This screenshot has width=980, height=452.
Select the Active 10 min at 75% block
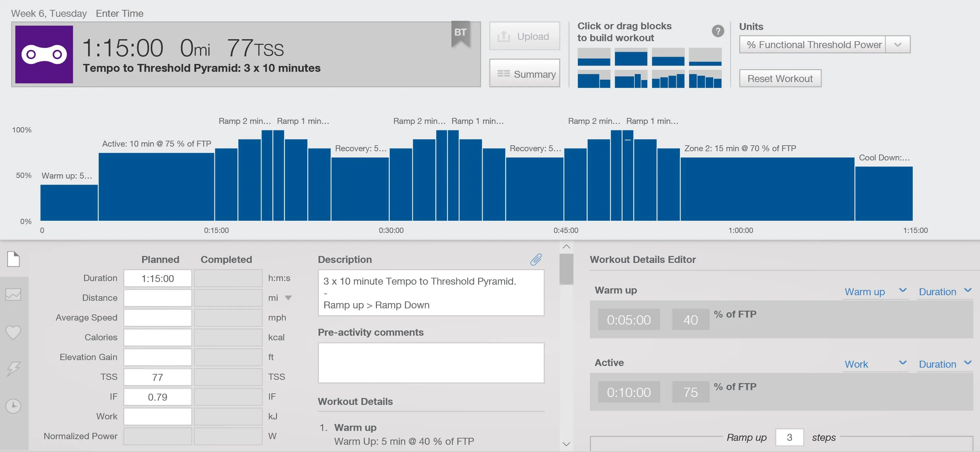156,187
